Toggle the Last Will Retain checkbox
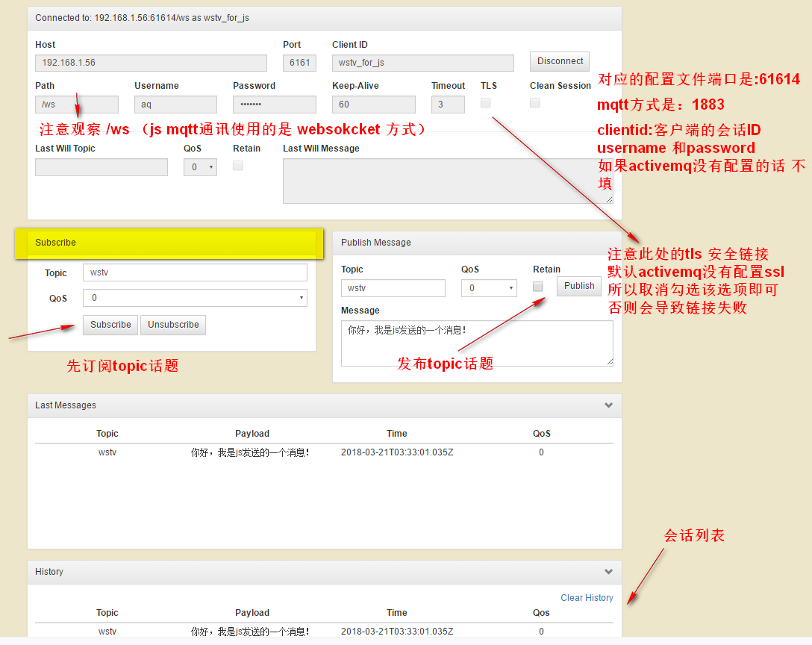 click(x=238, y=166)
